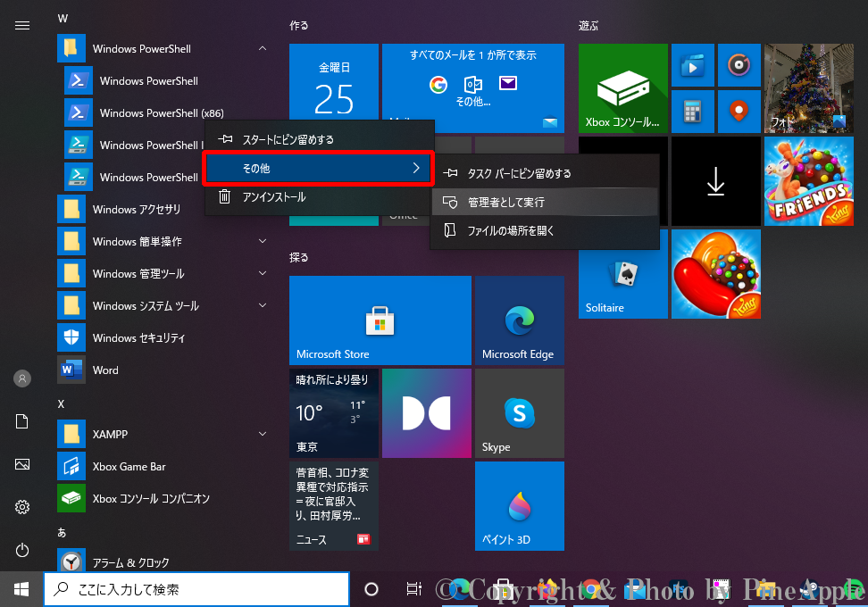Open Word from the app list
The height and width of the screenshot is (607, 868).
pos(105,370)
